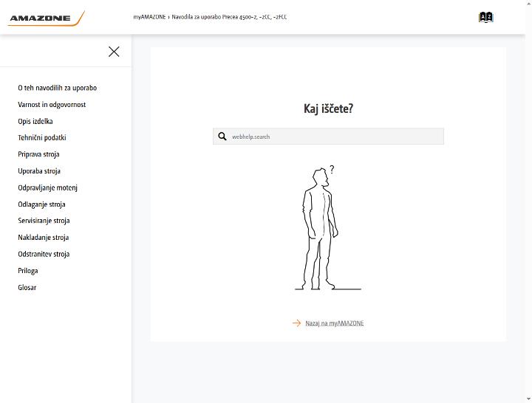532x403 pixels.
Task: Select Servisiranje stroja entry
Action: tap(44, 221)
